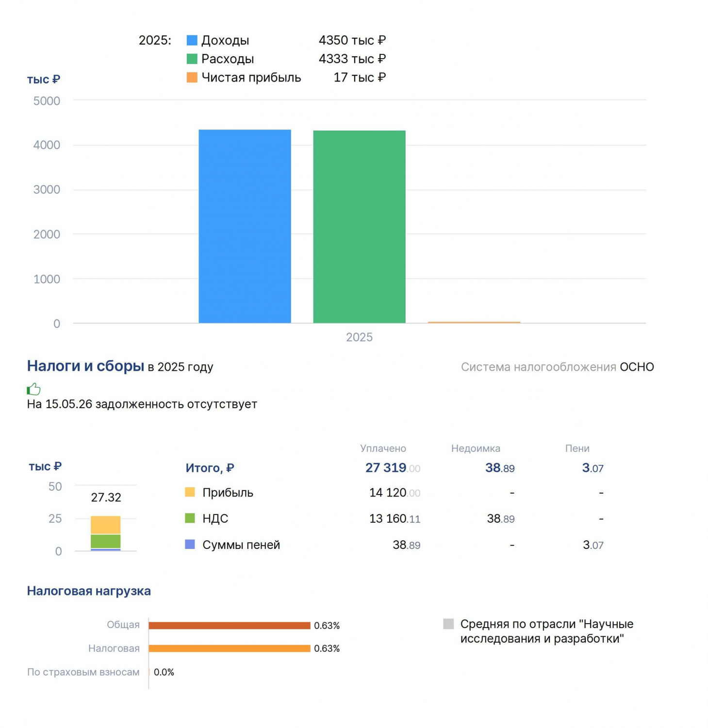The height and width of the screenshot is (728, 708).
Task: Click the Суммы пеней row label
Action: [241, 545]
